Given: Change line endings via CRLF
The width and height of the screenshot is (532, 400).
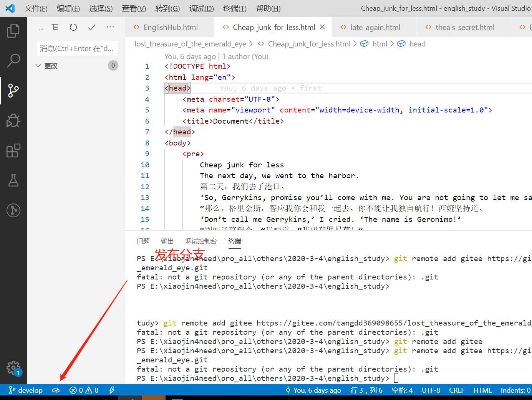Looking at the screenshot, I should (x=457, y=390).
